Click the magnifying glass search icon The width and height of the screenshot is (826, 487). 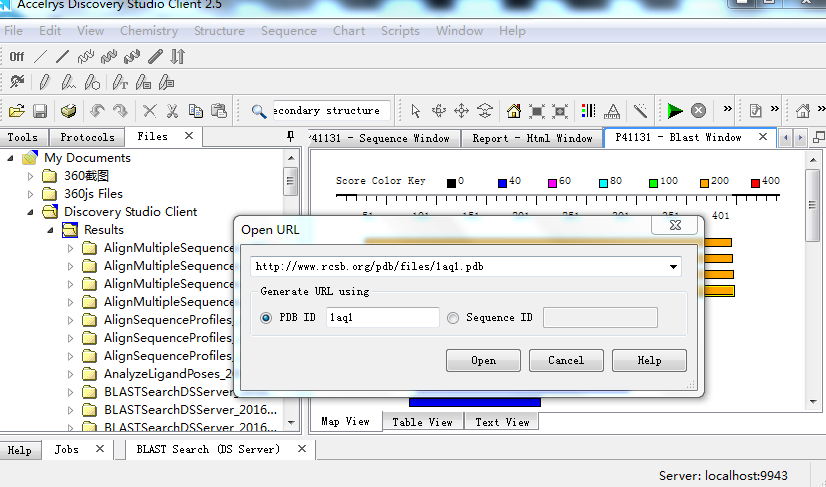(258, 111)
